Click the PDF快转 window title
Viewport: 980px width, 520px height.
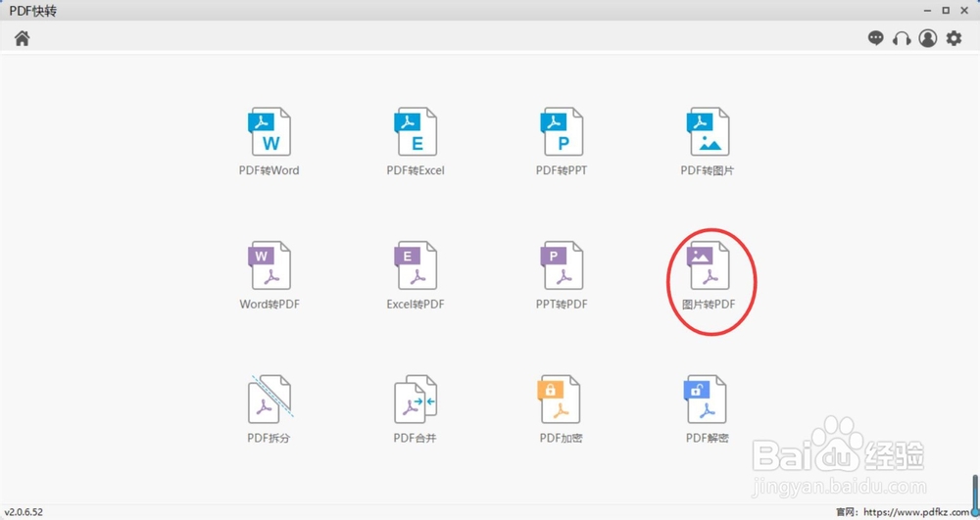[33, 11]
